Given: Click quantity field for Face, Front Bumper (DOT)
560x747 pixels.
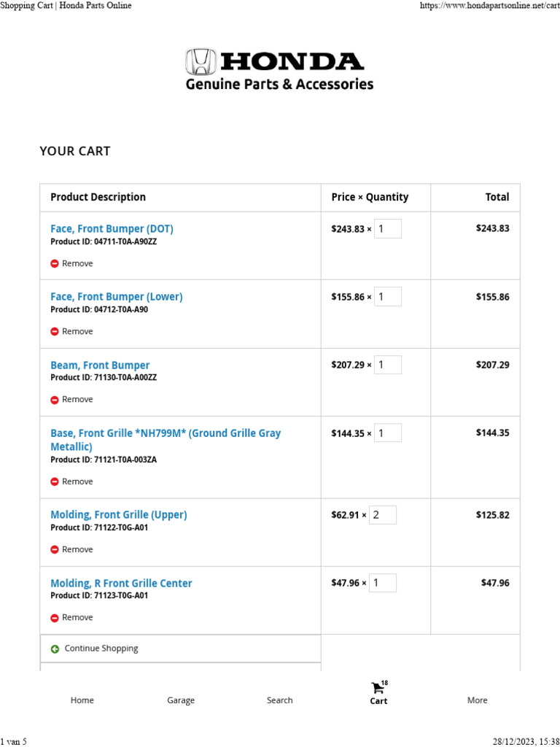Looking at the screenshot, I should tap(388, 229).
